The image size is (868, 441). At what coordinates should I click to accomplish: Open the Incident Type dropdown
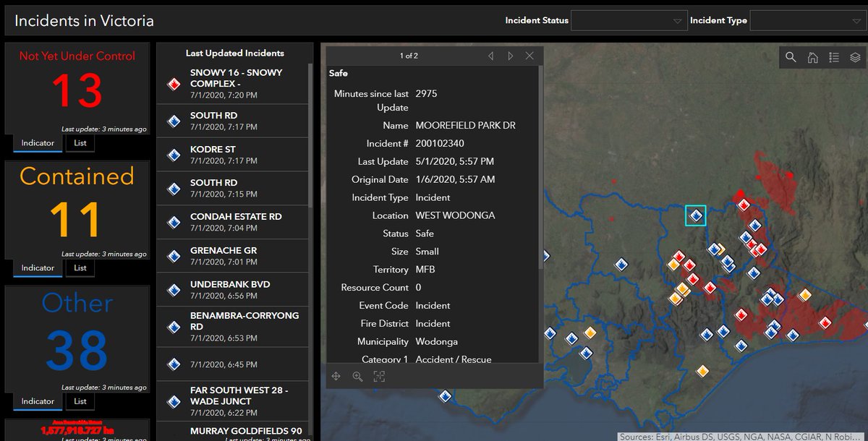tap(808, 21)
